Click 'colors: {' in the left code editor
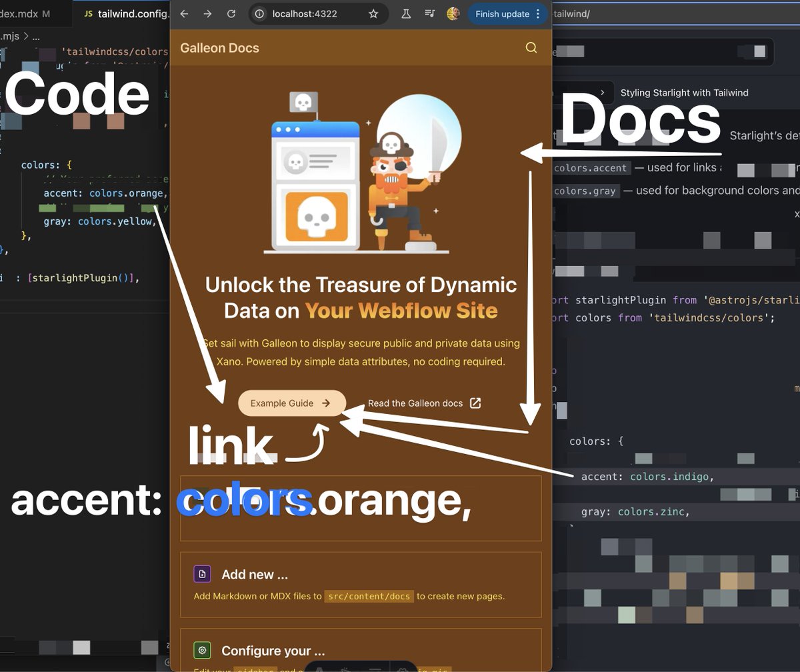Viewport: 800px width, 672px height. pyautogui.click(x=46, y=165)
